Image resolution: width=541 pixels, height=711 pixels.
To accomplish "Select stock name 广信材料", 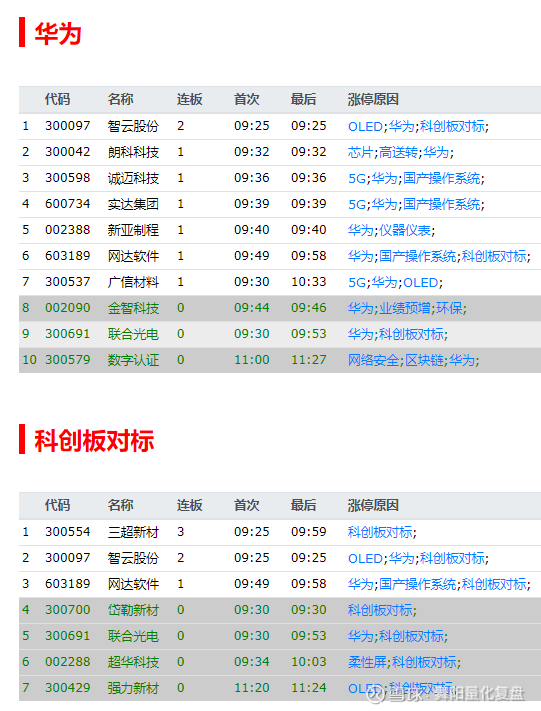I will pyautogui.click(x=133, y=282).
